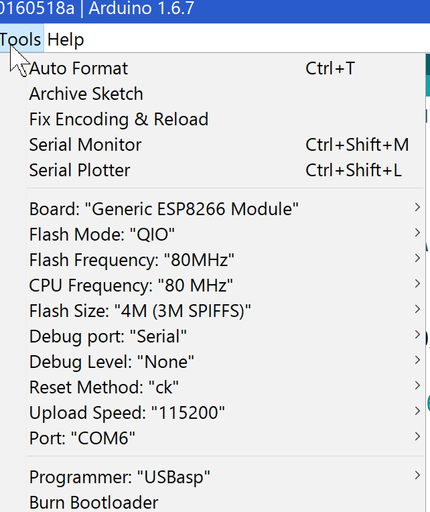Open the Serial Monitor
This screenshot has width=430, height=512.
[x=225, y=145]
